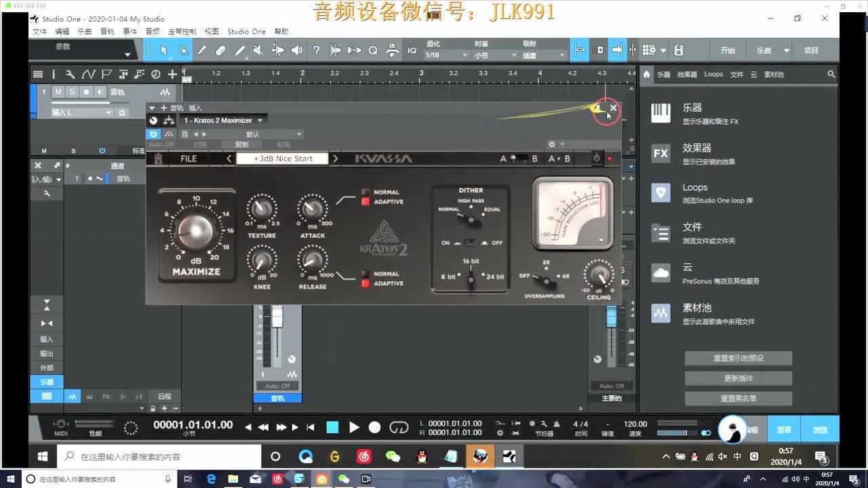Open snap 适度 dropdown
Image resolution: width=868 pixels, height=488 pixels.
click(544, 56)
